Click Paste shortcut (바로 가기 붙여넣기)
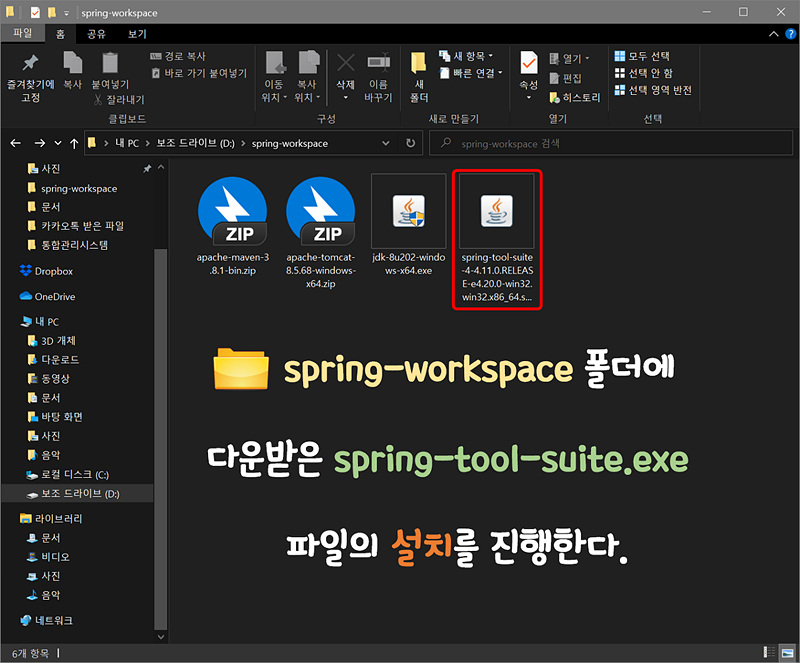This screenshot has width=800, height=663. click(199, 73)
